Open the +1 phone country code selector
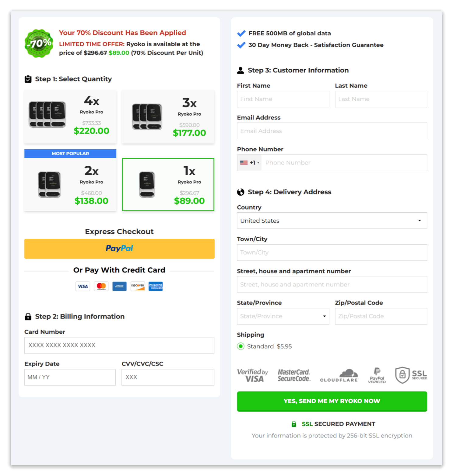Viewport: 453px width, 476px height. point(249,162)
